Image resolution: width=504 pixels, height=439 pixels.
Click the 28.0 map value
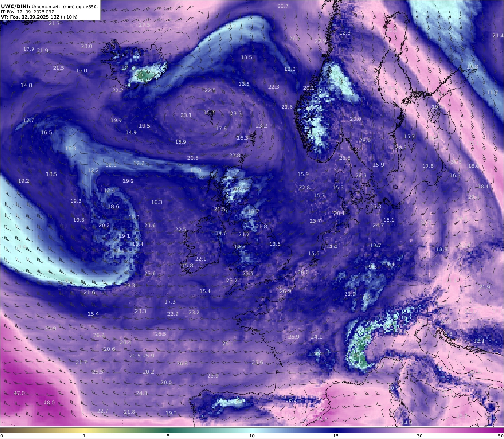365,141
